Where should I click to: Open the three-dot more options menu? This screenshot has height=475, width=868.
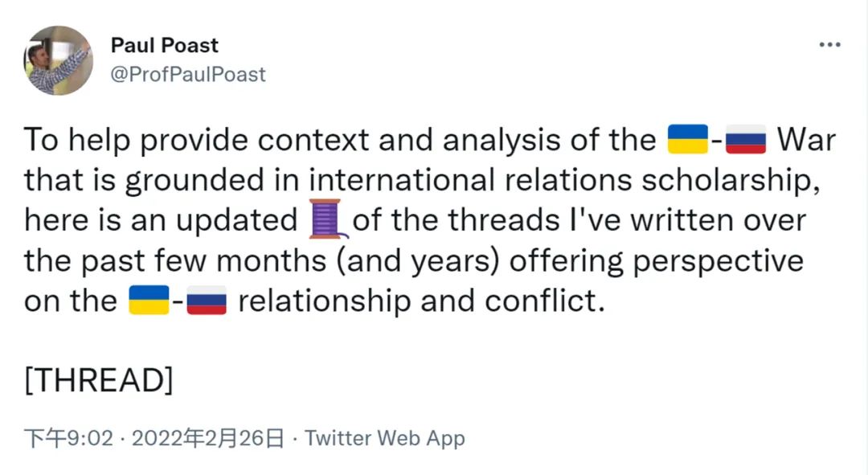click(x=829, y=45)
